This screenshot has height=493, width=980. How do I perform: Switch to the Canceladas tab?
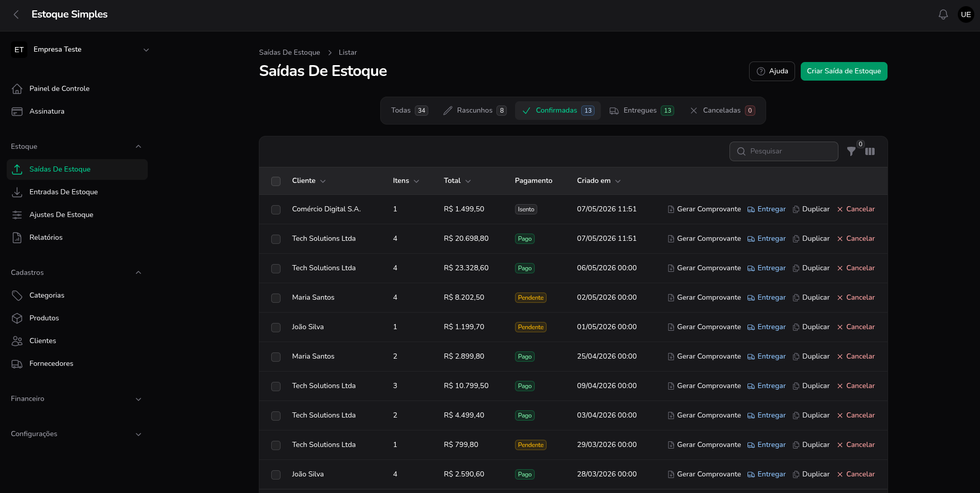[722, 111]
